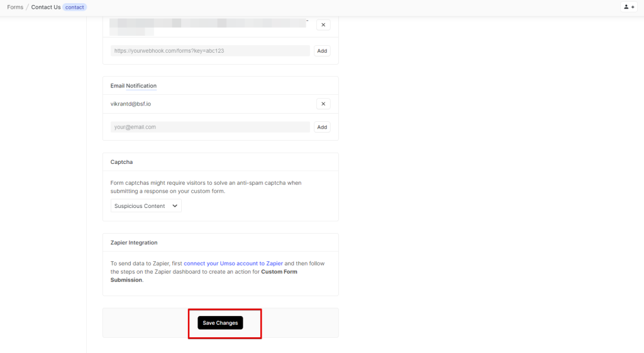Open connect your Umso account to Zapier link
Image resolution: width=644 pixels, height=353 pixels.
pyautogui.click(x=233, y=264)
